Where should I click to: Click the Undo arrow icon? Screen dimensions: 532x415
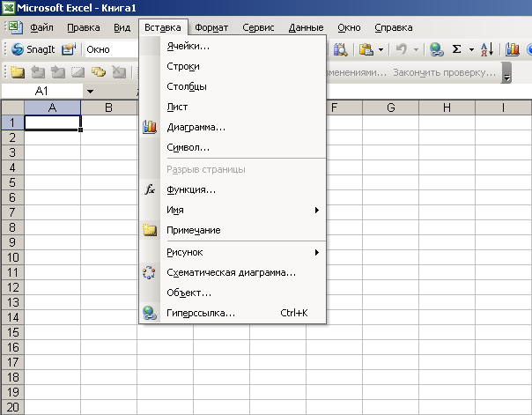(x=402, y=49)
